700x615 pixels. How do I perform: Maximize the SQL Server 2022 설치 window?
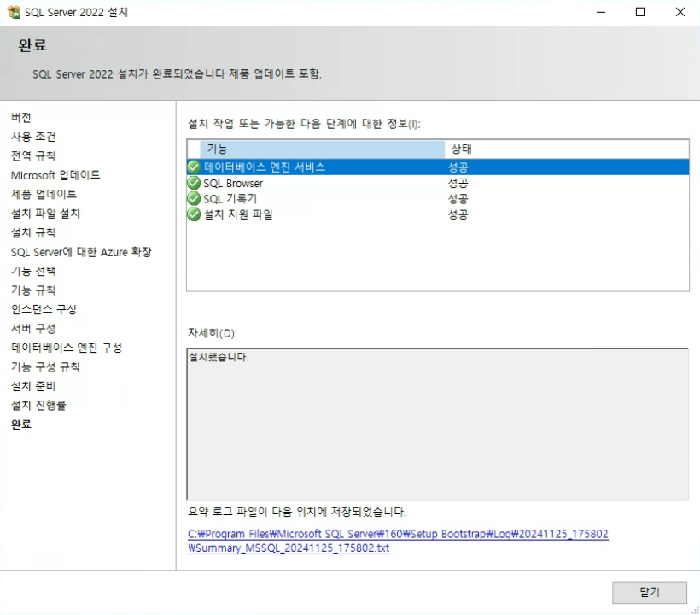point(640,12)
